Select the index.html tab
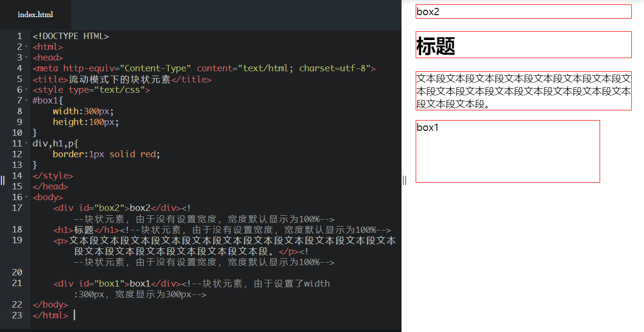 [x=35, y=15]
